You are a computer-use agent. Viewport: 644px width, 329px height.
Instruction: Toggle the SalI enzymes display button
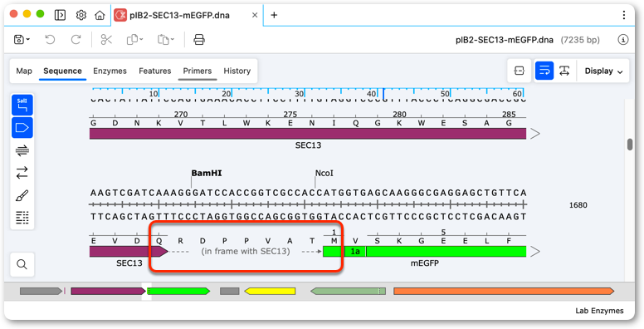click(x=22, y=105)
